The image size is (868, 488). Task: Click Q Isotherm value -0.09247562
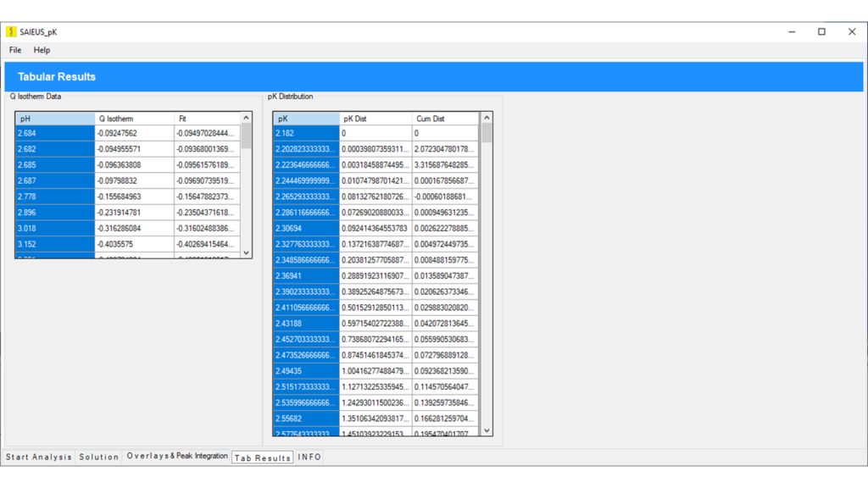pyautogui.click(x=135, y=133)
